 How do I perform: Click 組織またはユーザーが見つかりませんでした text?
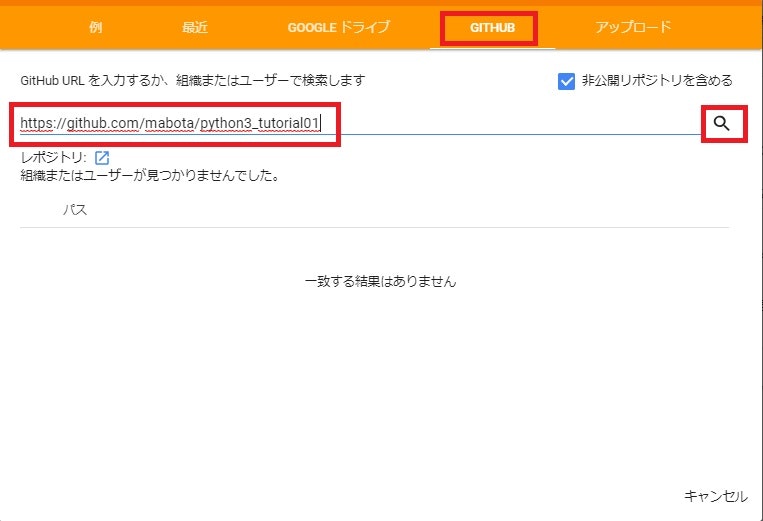pyautogui.click(x=150, y=175)
